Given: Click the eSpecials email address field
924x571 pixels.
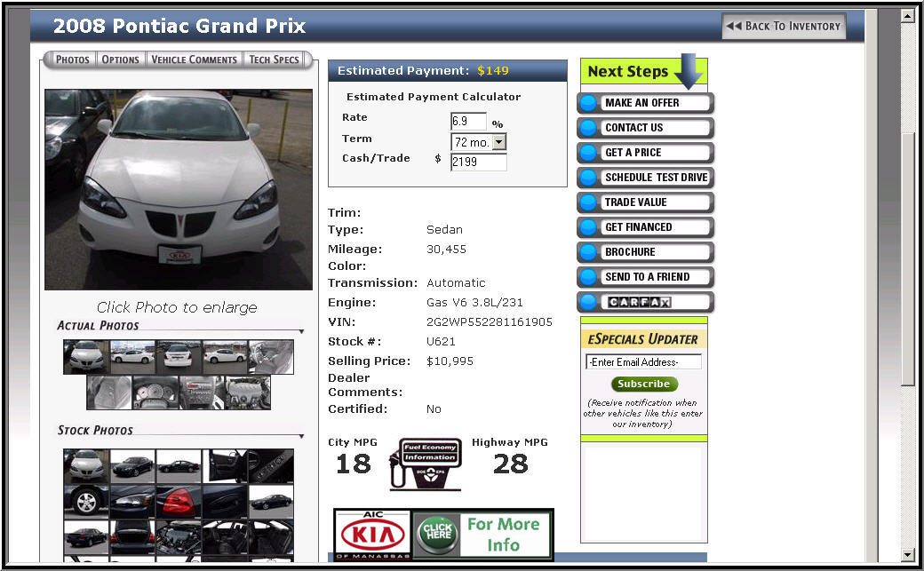Looking at the screenshot, I should tap(643, 361).
